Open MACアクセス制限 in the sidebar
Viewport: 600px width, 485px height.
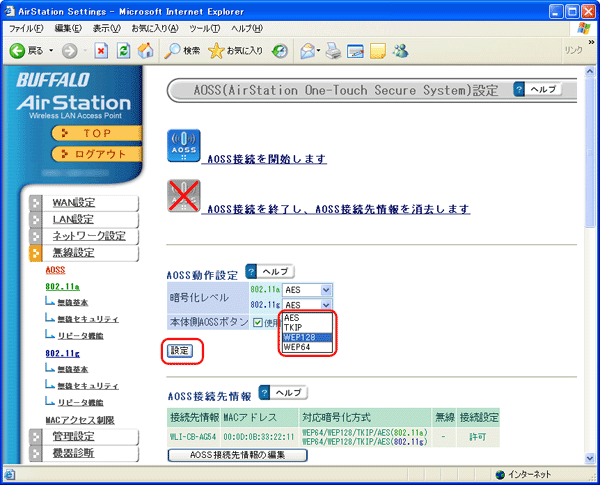pyautogui.click(x=80, y=420)
